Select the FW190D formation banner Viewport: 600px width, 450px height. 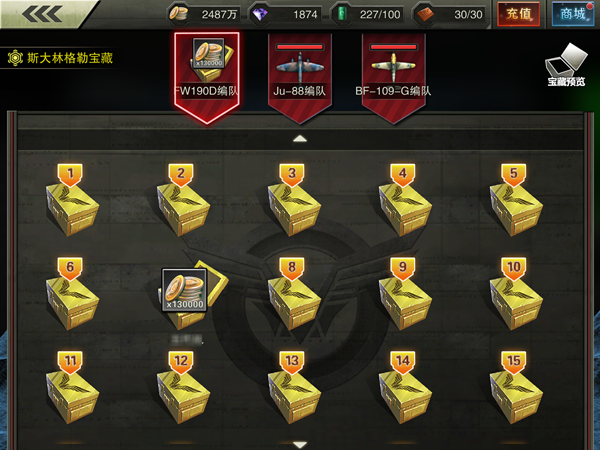tap(207, 78)
